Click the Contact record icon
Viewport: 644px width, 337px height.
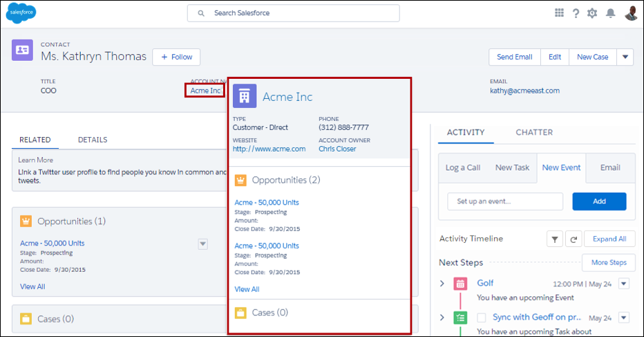point(22,51)
